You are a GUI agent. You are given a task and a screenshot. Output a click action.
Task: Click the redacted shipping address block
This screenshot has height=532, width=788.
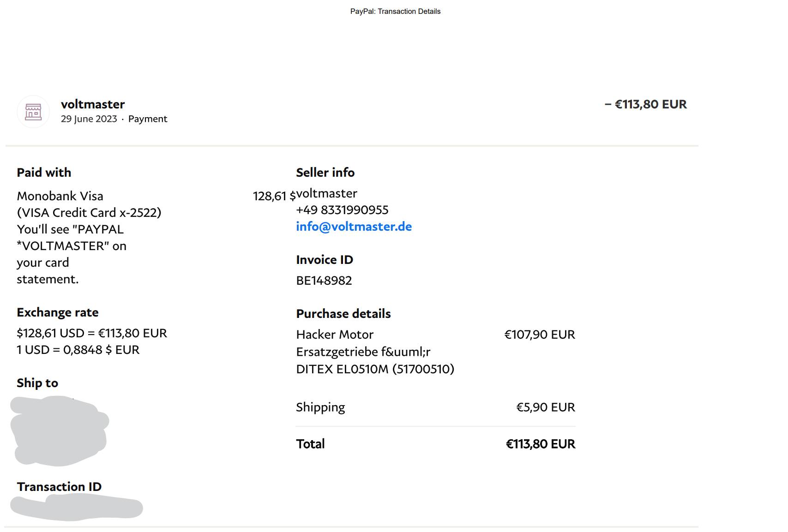coord(60,430)
